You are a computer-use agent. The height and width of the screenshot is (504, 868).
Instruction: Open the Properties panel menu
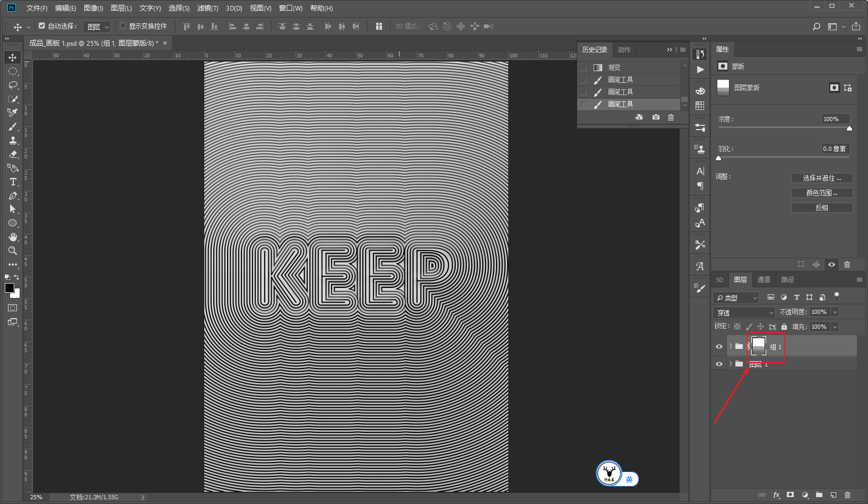[860, 49]
